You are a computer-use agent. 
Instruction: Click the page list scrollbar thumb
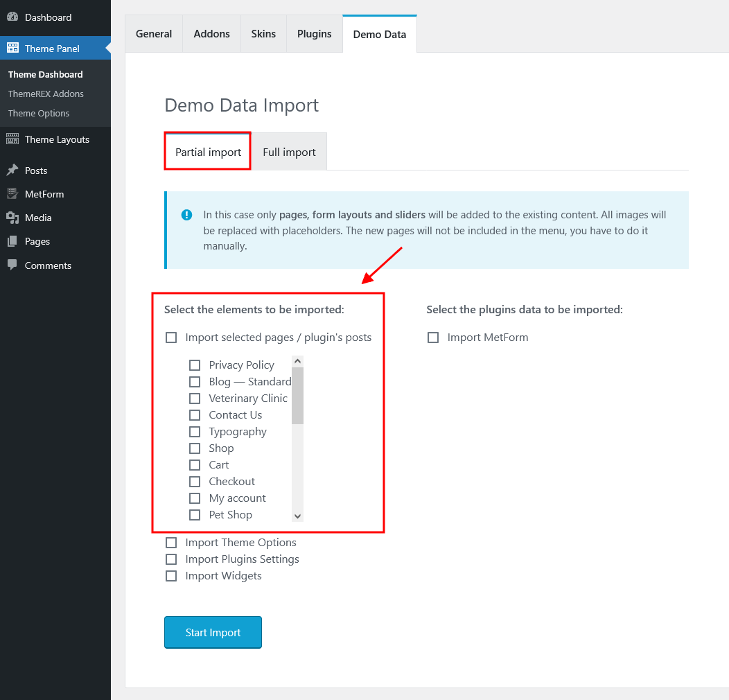coord(297,395)
